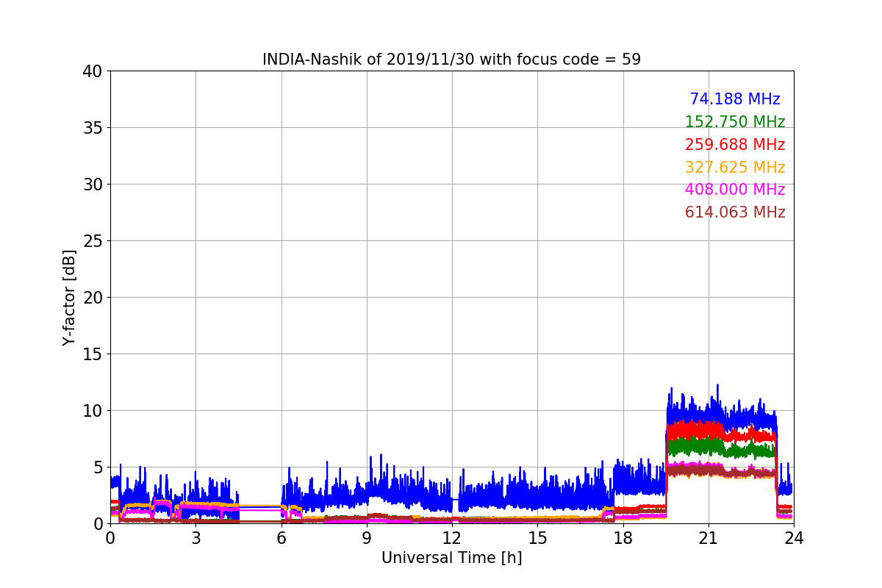The width and height of the screenshot is (882, 588).
Task: Select the 408.000 MHz legend label
Action: (735, 190)
